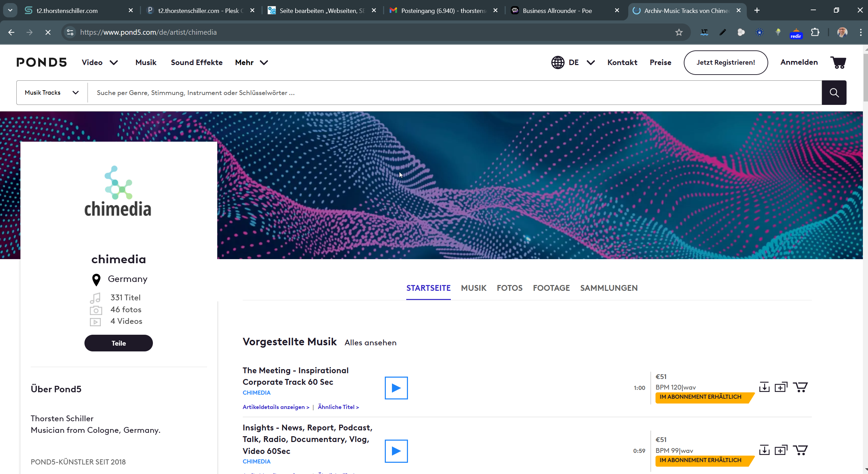Click the Anmelden link
This screenshot has height=474, width=868.
799,62
